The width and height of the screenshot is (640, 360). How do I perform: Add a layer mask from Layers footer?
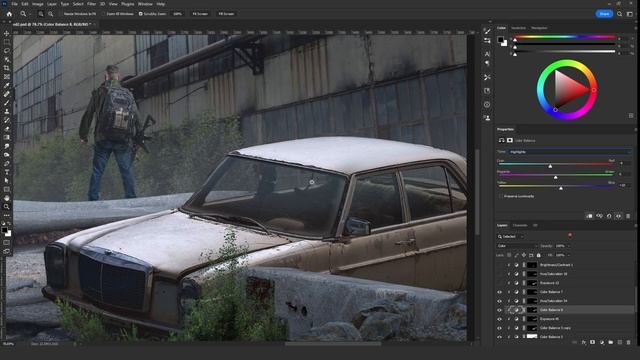(x=593, y=342)
